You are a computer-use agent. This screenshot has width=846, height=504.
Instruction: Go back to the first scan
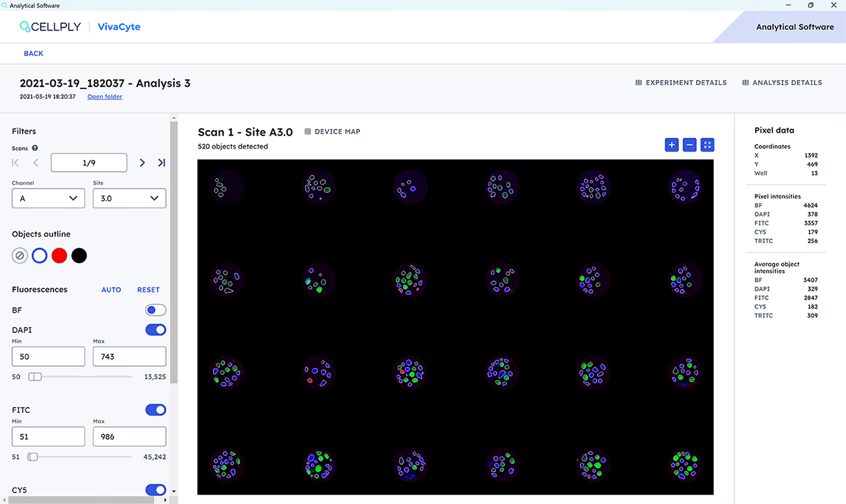14,162
